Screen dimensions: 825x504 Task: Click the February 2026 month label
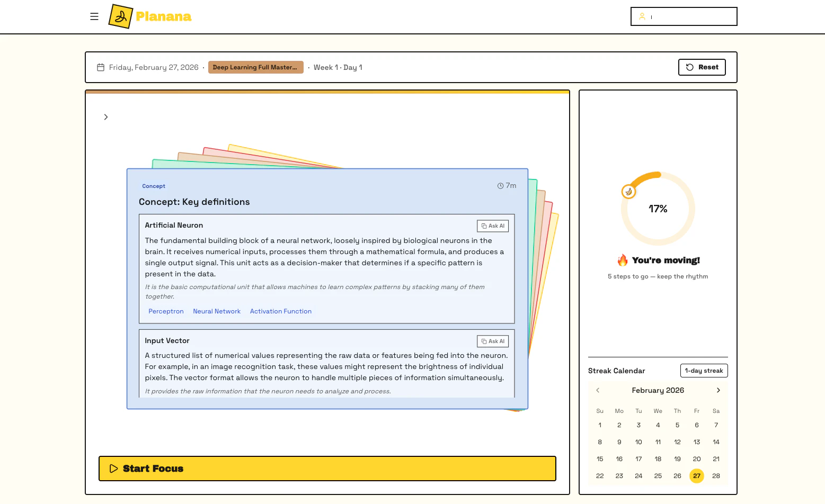[658, 390]
